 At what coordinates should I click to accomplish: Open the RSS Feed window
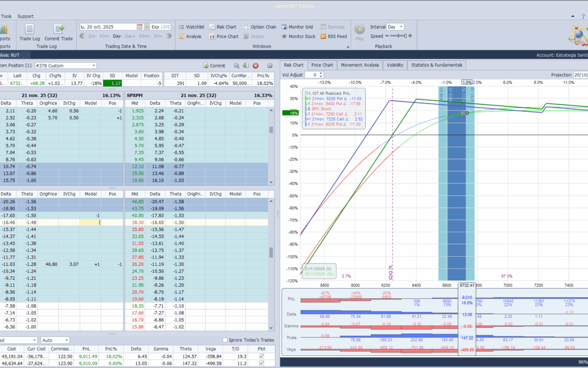[x=333, y=37]
